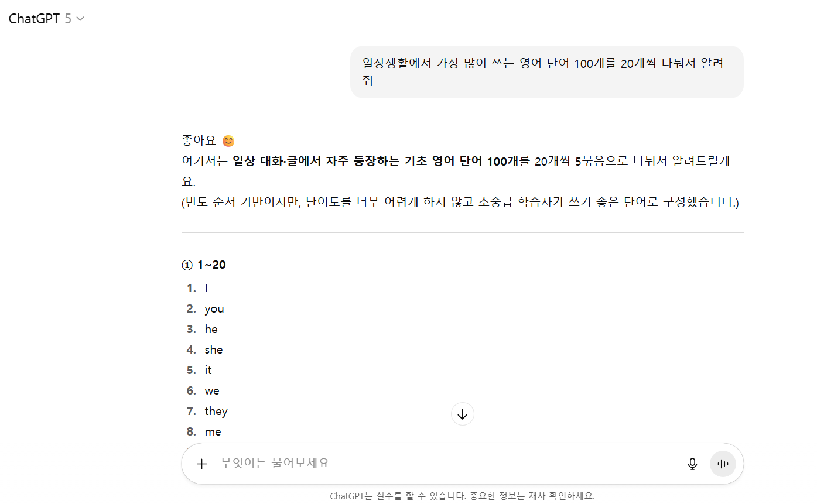Click the scroll-to-bottom arrow button

tap(463, 414)
